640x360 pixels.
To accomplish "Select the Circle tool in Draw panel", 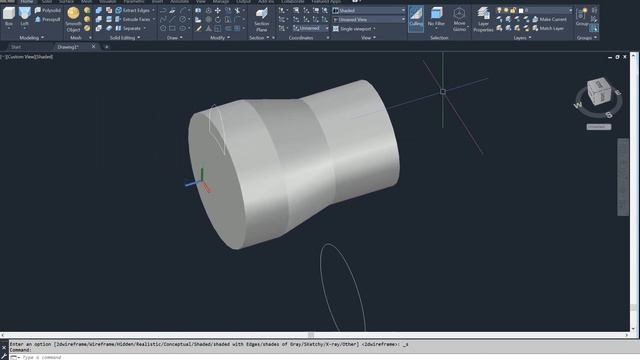I will (x=182, y=19).
